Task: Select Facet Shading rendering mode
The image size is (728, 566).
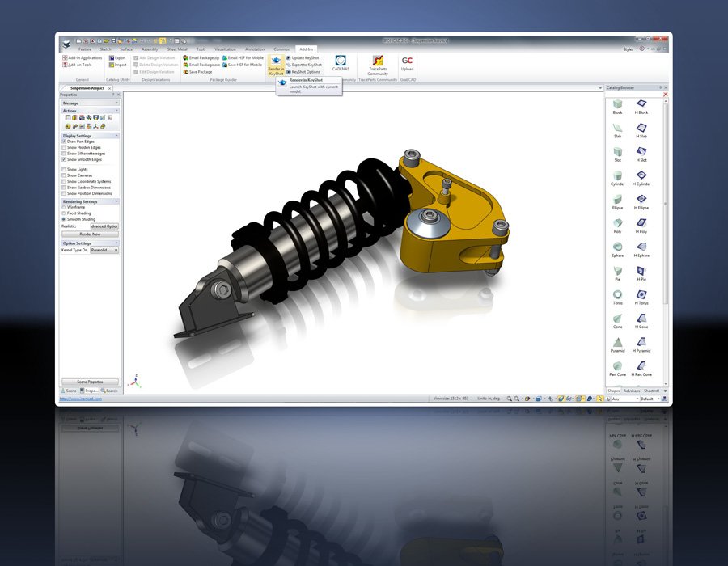Action: (64, 213)
